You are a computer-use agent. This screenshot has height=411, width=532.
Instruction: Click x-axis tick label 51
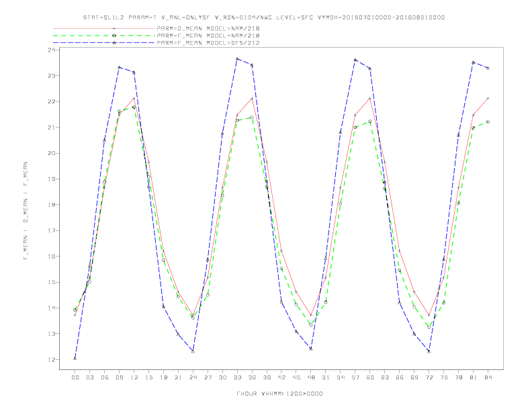coord(326,377)
